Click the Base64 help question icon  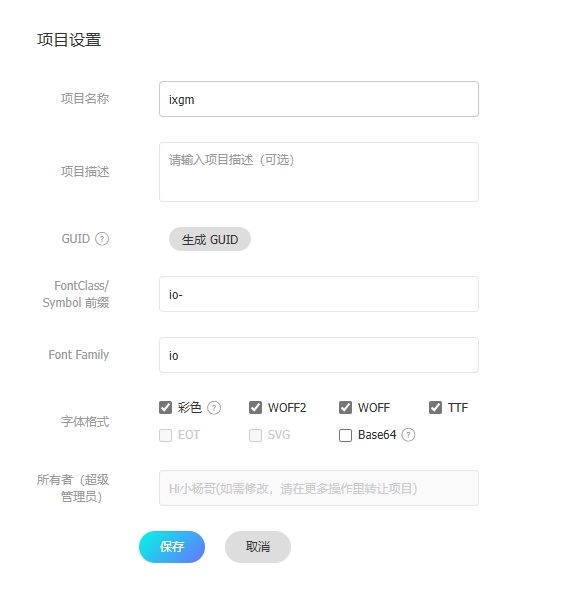[408, 435]
